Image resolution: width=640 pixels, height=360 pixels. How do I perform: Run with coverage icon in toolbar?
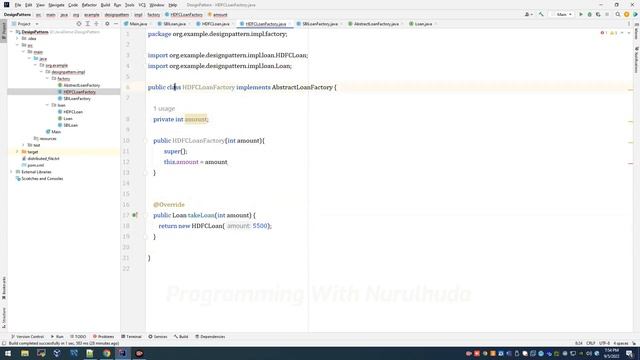[x=598, y=14]
